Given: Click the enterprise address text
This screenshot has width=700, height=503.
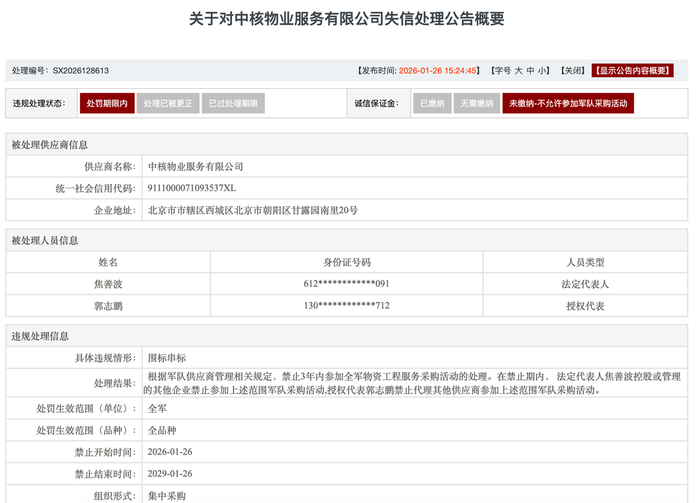Looking at the screenshot, I should point(252,210).
